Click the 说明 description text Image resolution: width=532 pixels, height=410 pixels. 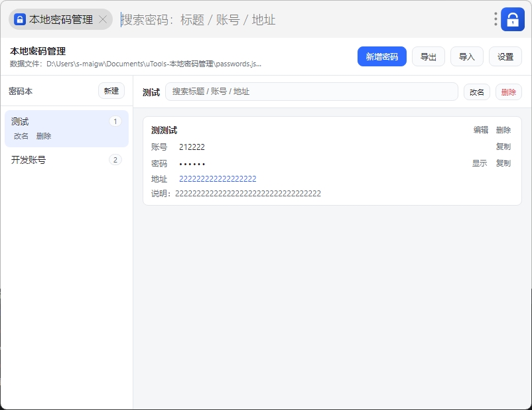(x=235, y=194)
